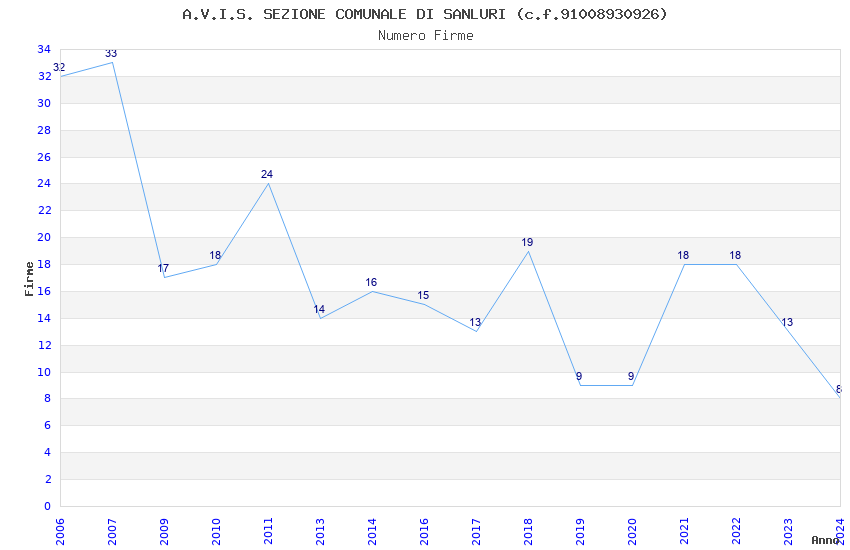
Task: Click the y-axis tick label 20
Action: coord(44,237)
